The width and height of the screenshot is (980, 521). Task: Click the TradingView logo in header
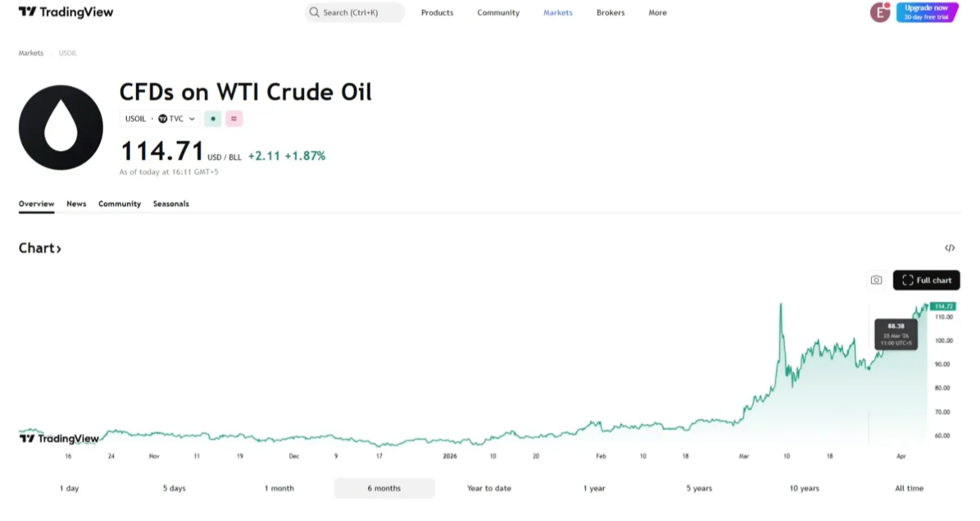coord(66,12)
